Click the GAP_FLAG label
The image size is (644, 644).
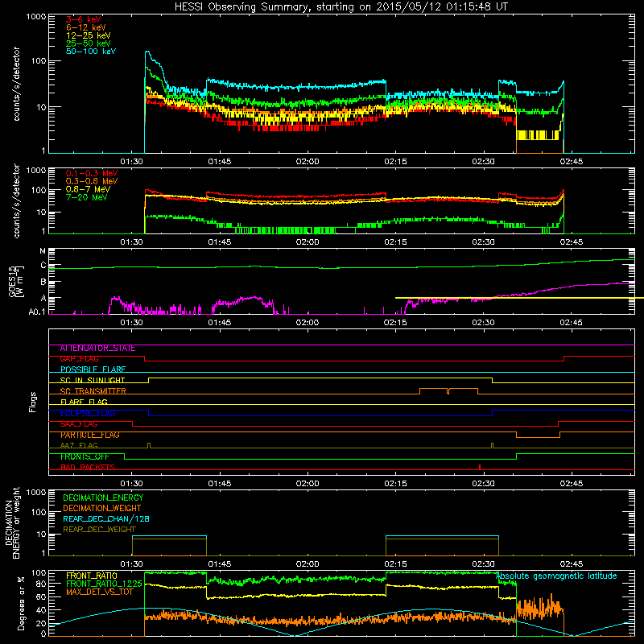click(x=79, y=359)
